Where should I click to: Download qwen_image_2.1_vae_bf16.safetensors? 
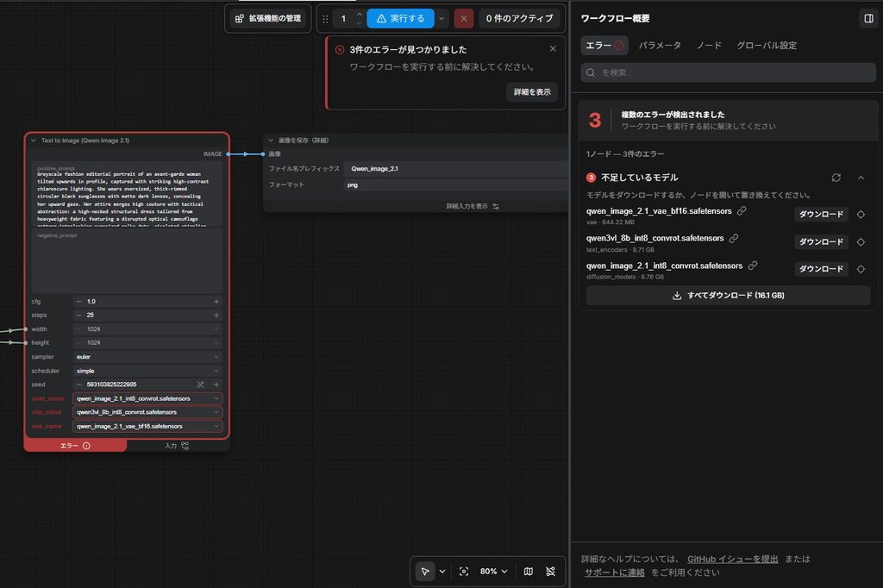[821, 214]
